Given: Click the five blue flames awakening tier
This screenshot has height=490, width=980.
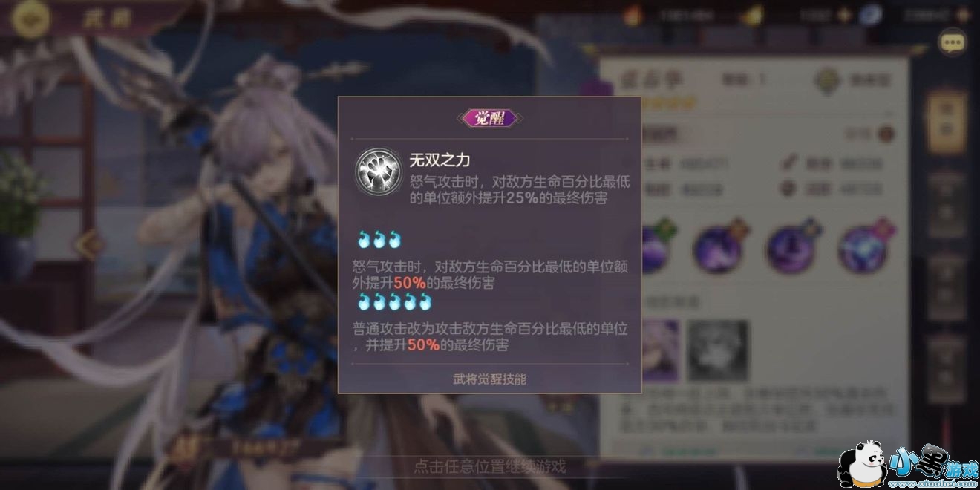Looking at the screenshot, I should pyautogui.click(x=394, y=301).
